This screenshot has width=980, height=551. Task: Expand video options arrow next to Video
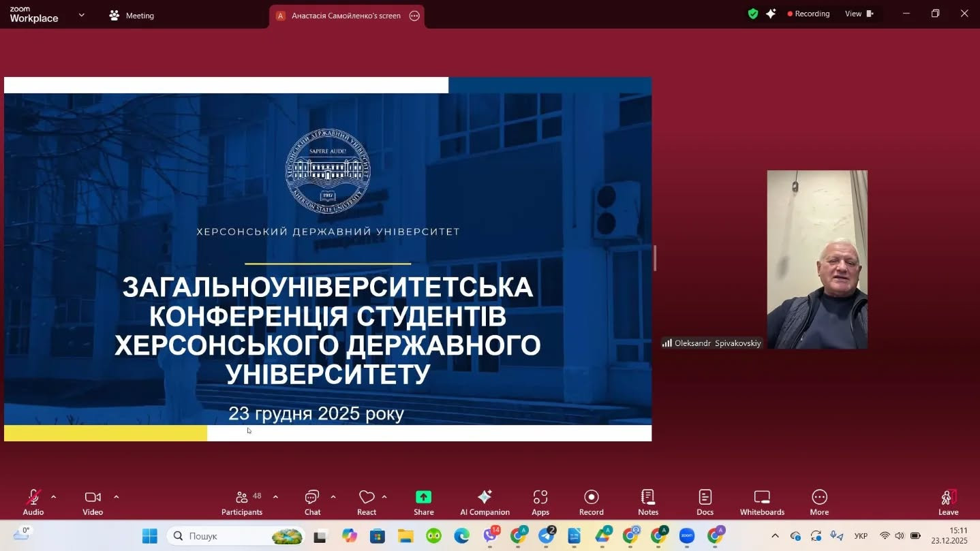[117, 497]
